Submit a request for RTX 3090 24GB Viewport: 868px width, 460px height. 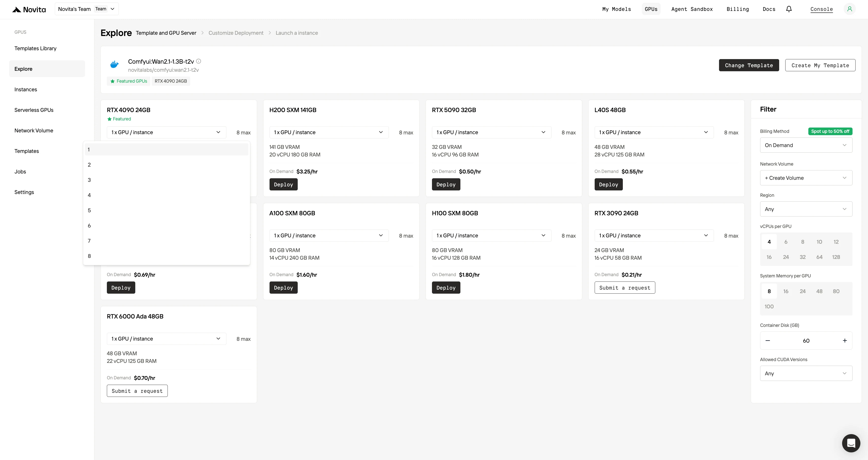[625, 288]
